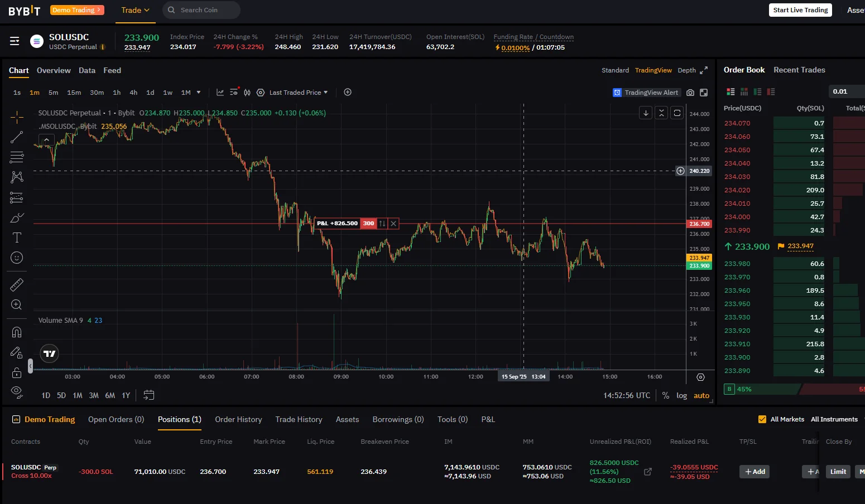865x504 pixels.
Task: Open the Recent Trades tab
Action: [799, 70]
